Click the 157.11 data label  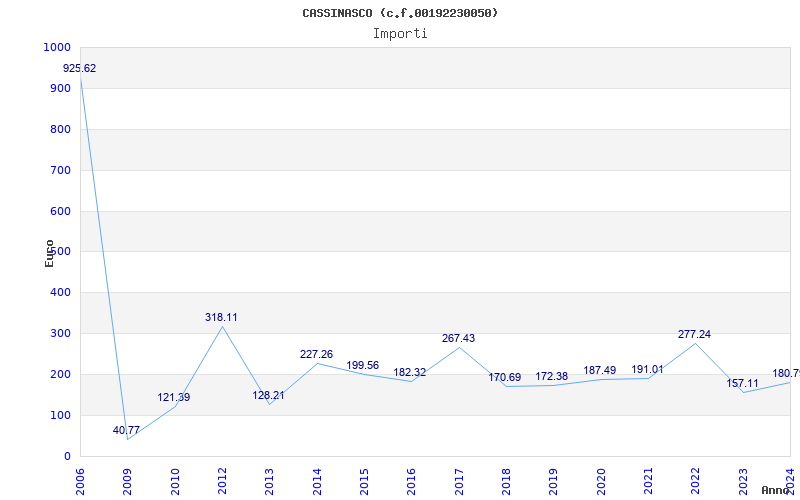[742, 384]
